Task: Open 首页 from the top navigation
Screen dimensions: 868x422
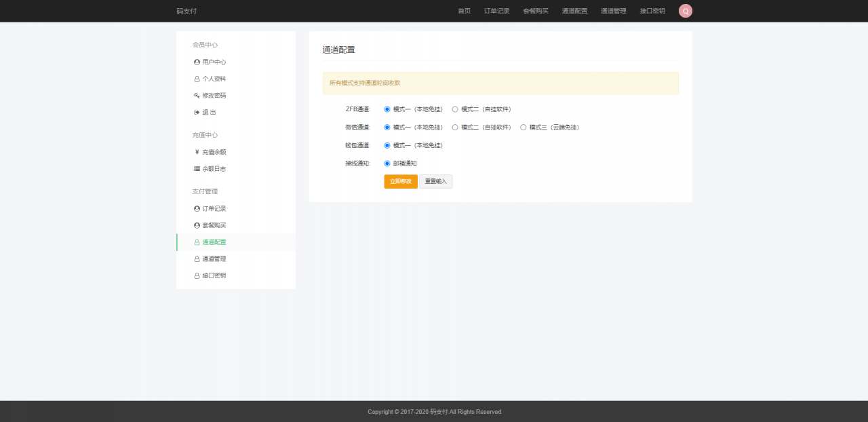Action: point(464,11)
